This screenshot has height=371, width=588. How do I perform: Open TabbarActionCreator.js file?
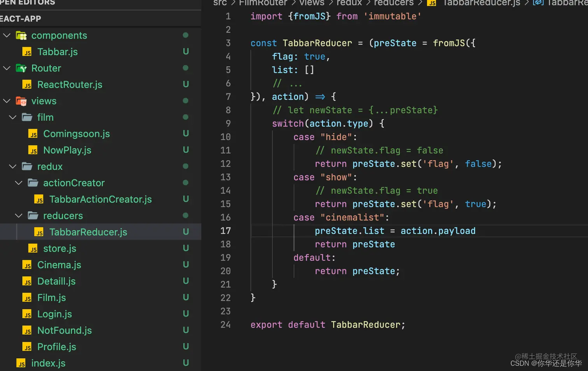(x=100, y=199)
